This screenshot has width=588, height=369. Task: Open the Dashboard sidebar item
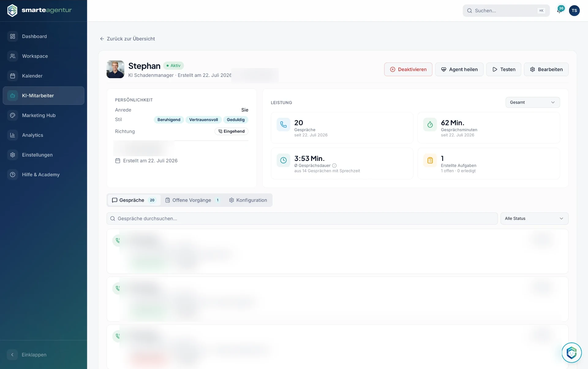tap(43, 36)
